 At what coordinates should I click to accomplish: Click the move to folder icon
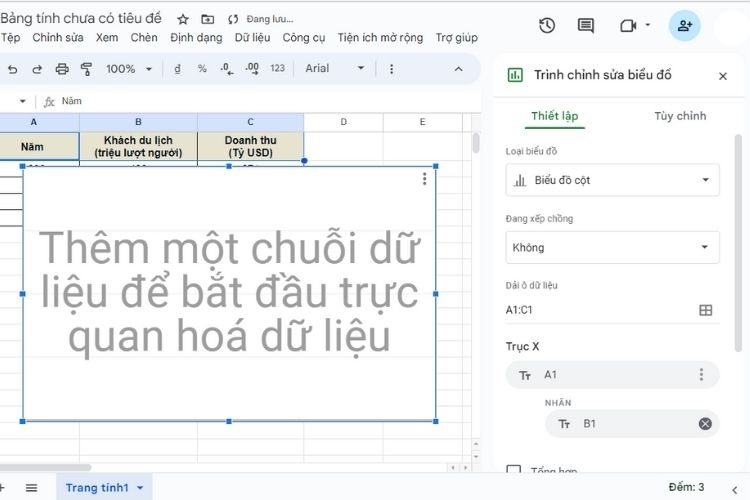[208, 20]
